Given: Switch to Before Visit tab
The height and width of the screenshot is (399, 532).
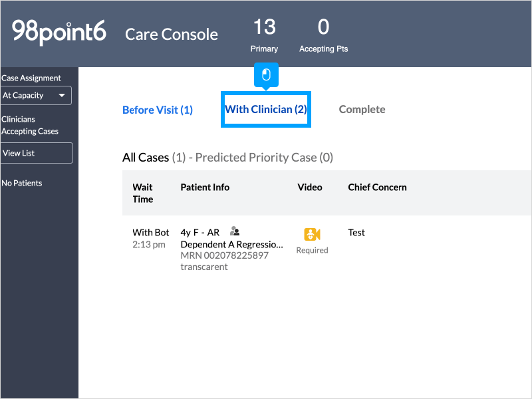Looking at the screenshot, I should 158,110.
